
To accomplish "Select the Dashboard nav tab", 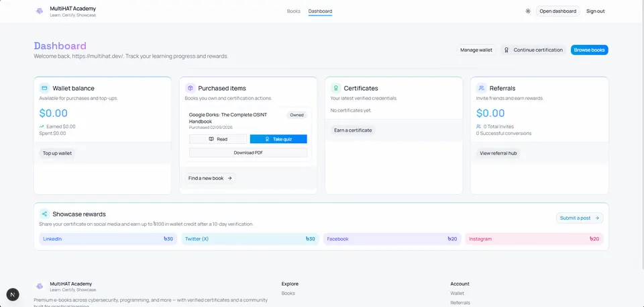I will pos(321,11).
